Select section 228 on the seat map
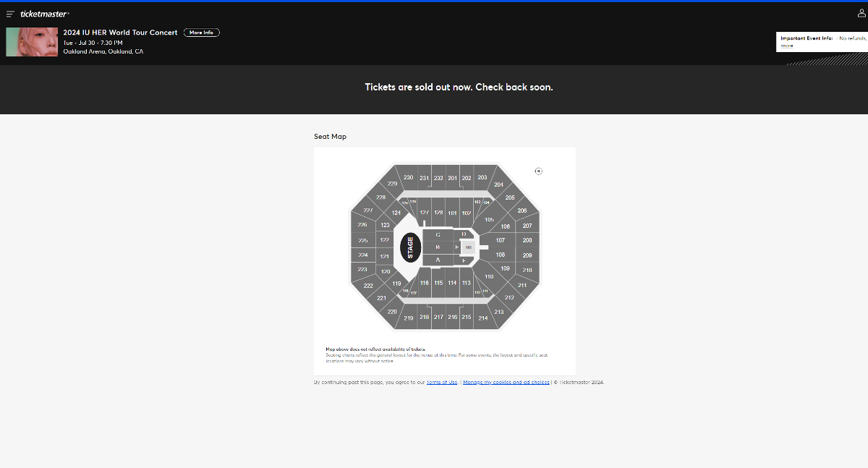The image size is (868, 468). (x=381, y=197)
